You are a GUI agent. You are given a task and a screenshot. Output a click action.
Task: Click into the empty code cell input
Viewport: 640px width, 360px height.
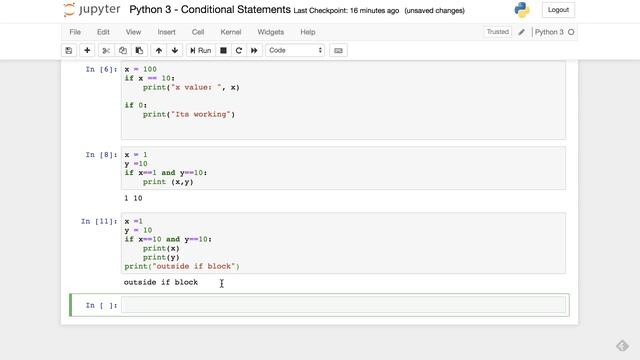pos(343,305)
